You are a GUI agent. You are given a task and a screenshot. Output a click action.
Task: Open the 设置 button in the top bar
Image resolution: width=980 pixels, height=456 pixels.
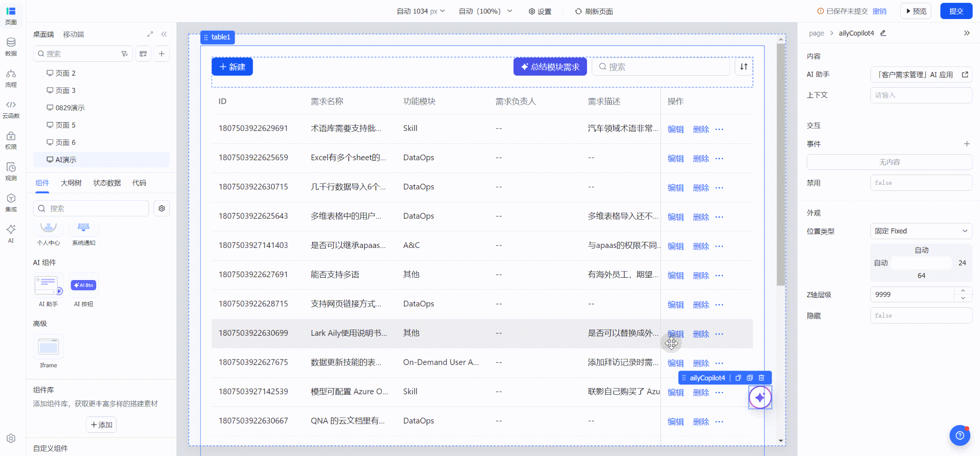(x=540, y=11)
